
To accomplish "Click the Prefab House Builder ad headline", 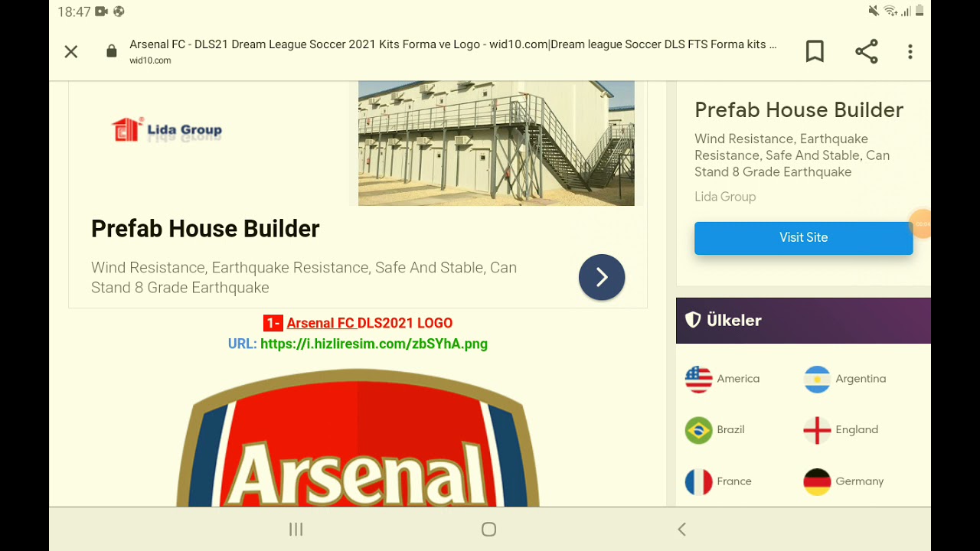I will click(x=205, y=229).
